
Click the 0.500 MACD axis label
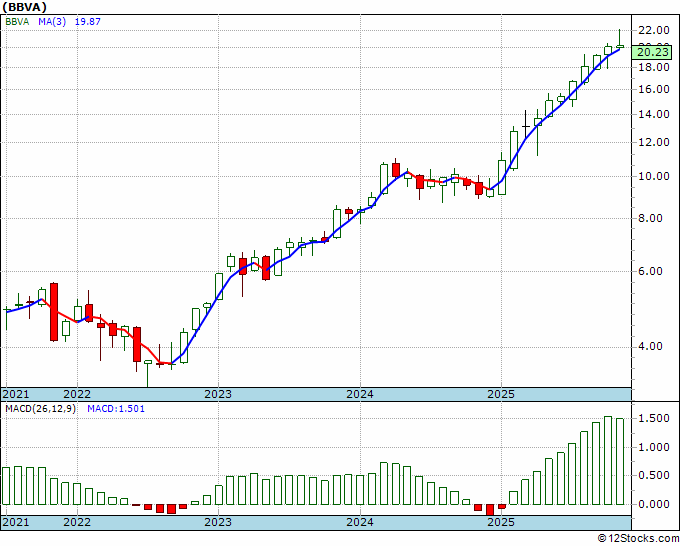pos(654,476)
